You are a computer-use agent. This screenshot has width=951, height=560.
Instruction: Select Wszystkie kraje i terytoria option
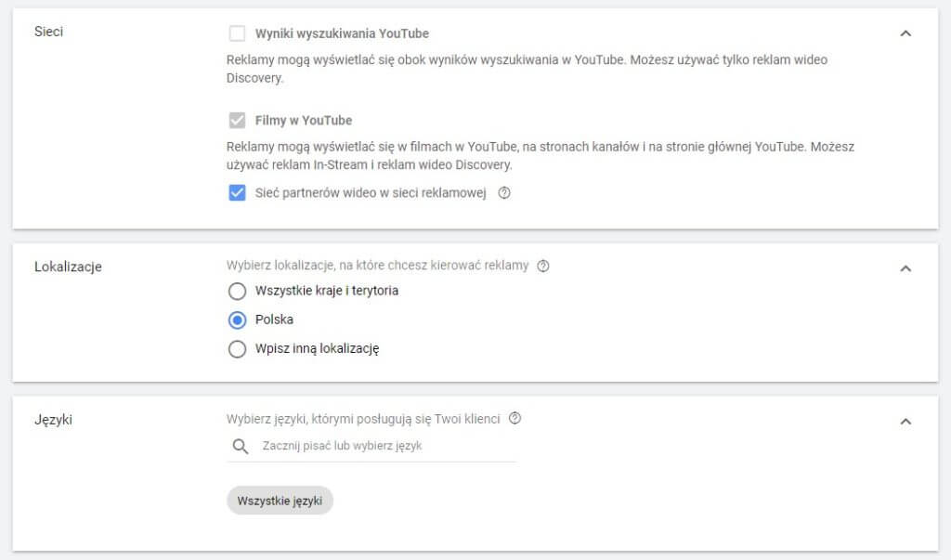point(237,291)
